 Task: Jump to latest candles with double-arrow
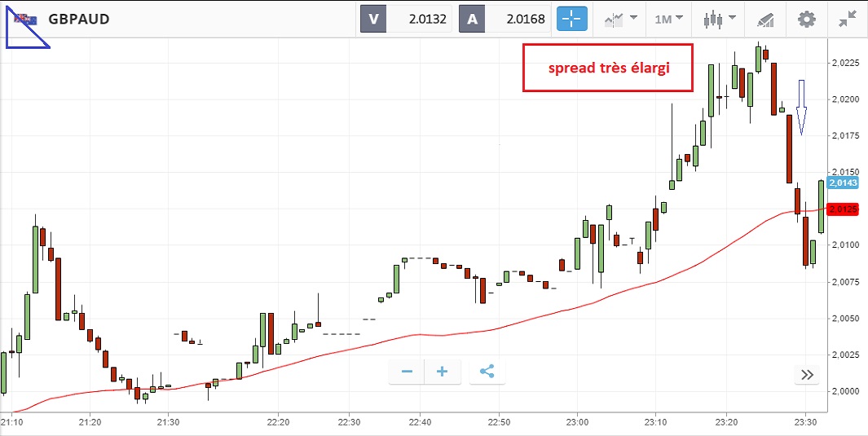coord(807,375)
